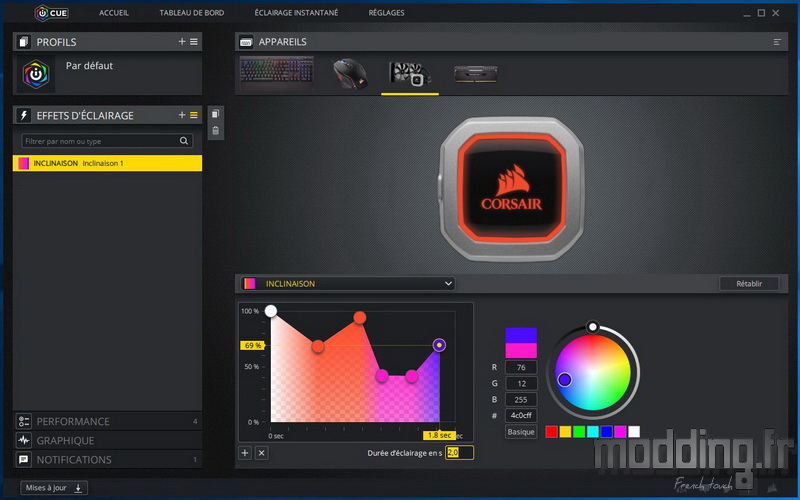Open the RÉGLAGES menu

coord(386,13)
